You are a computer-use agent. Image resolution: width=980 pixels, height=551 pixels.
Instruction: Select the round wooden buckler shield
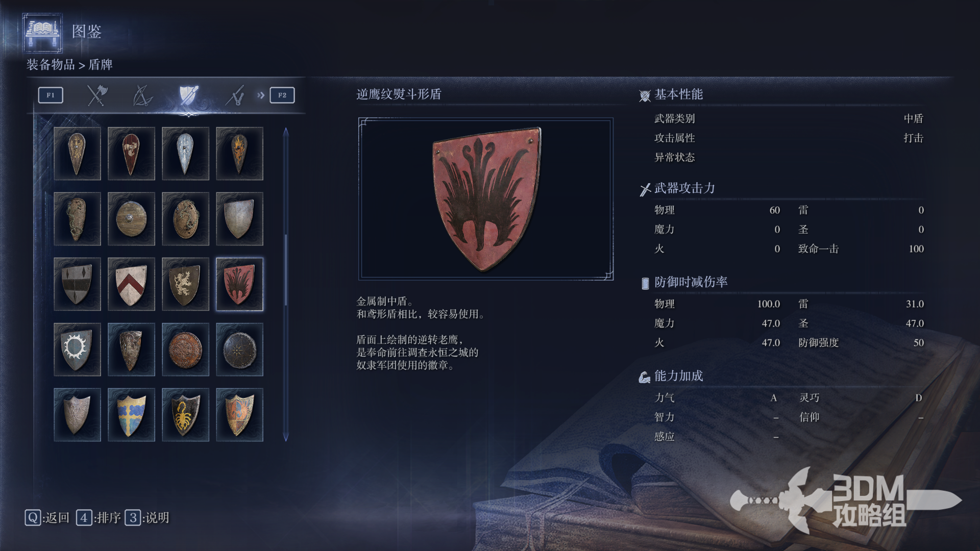pyautogui.click(x=131, y=219)
